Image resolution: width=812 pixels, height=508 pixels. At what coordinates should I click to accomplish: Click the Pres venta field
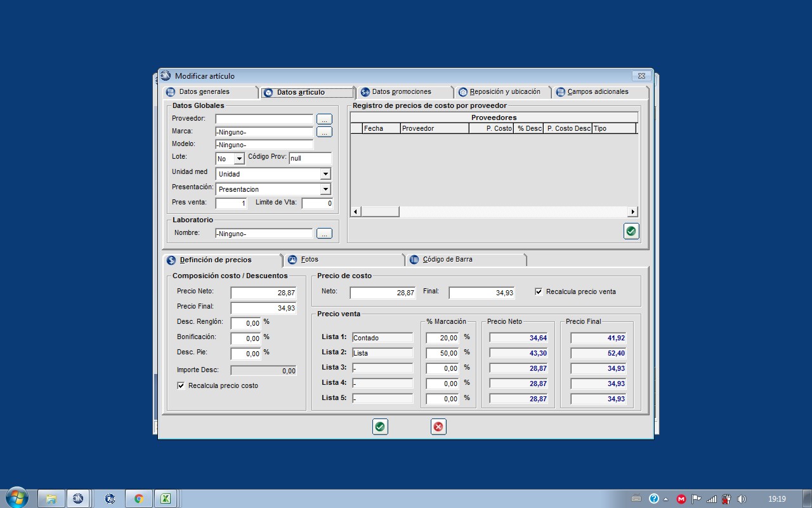point(232,204)
